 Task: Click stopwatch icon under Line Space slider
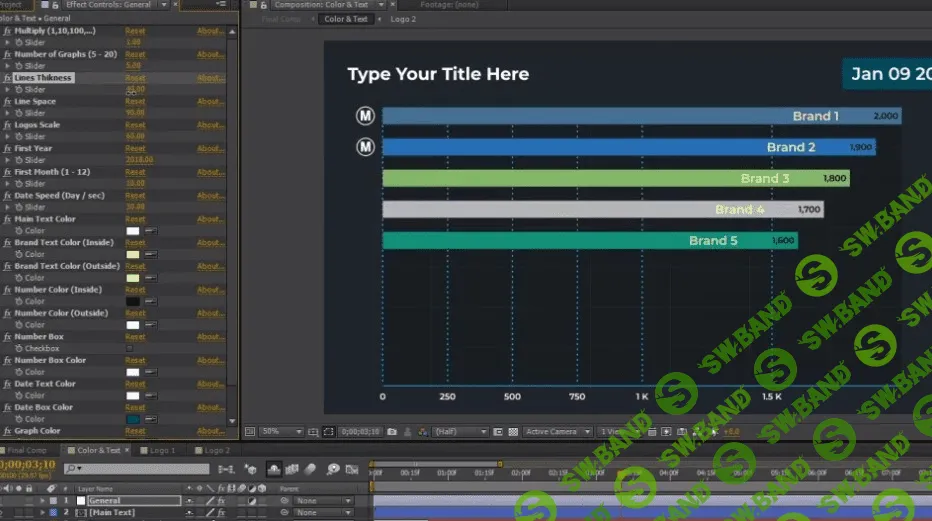coord(19,113)
